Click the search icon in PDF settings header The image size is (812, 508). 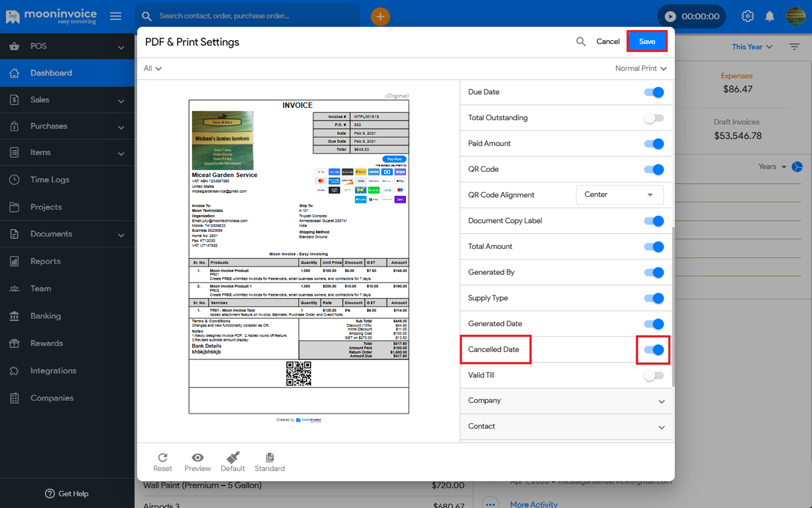[581, 42]
